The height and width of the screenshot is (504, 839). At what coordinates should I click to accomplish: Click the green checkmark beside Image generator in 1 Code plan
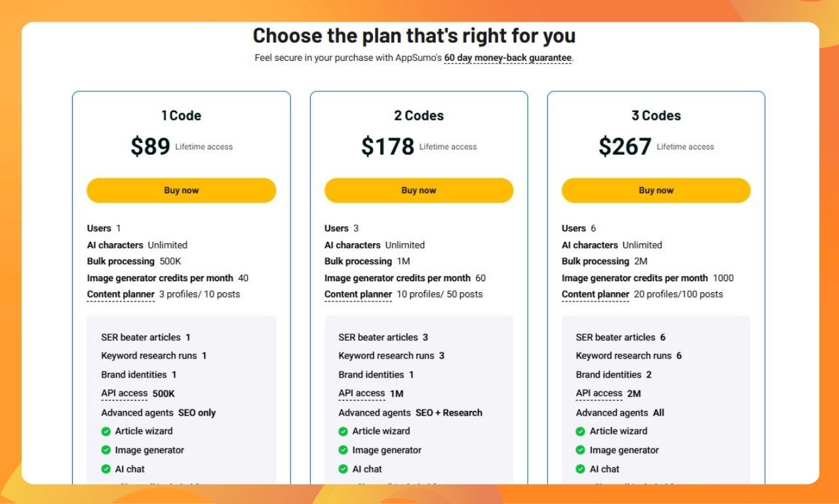coord(106,450)
